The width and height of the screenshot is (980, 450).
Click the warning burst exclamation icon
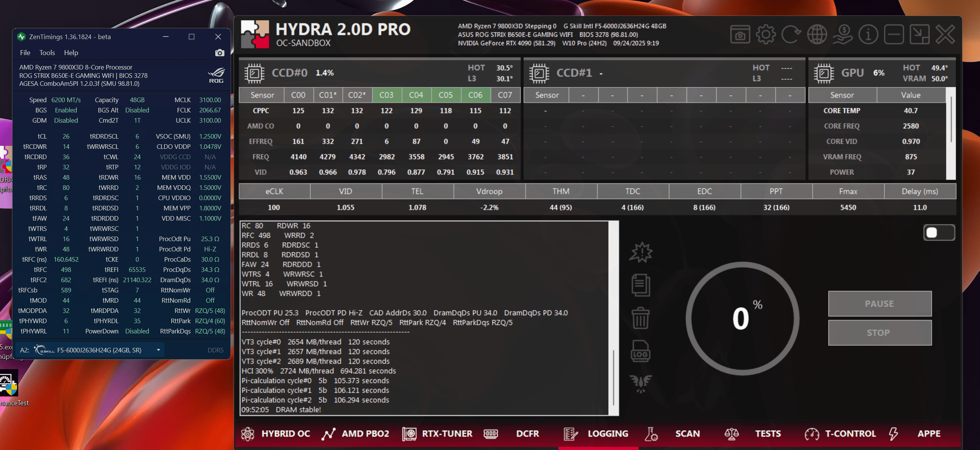(x=641, y=253)
